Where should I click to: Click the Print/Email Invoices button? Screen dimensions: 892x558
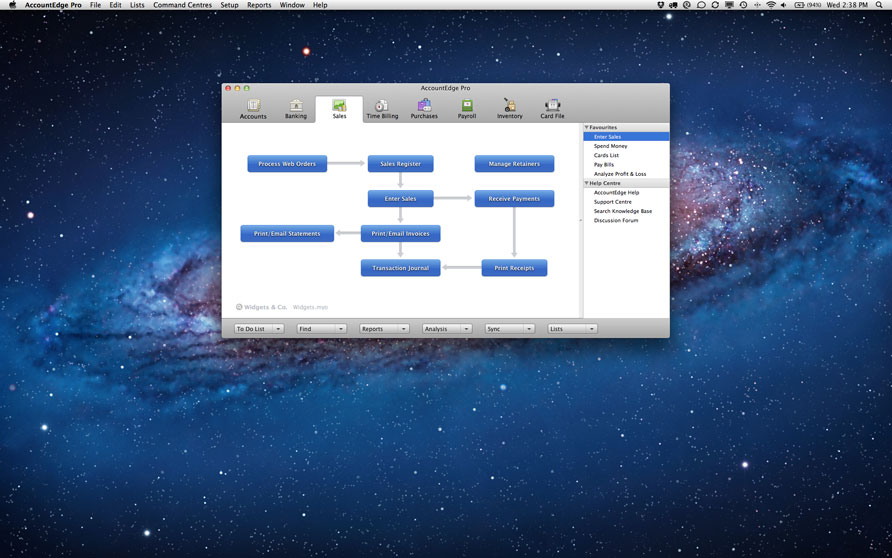400,233
